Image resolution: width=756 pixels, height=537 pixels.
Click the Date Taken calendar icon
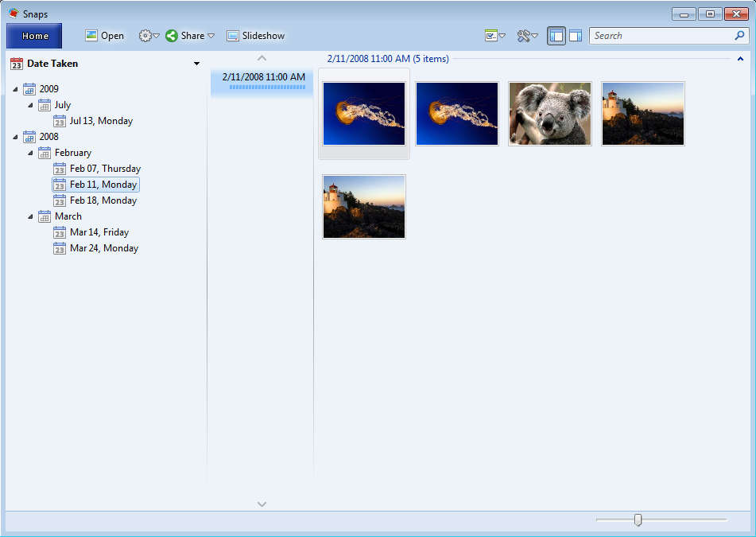[x=17, y=64]
